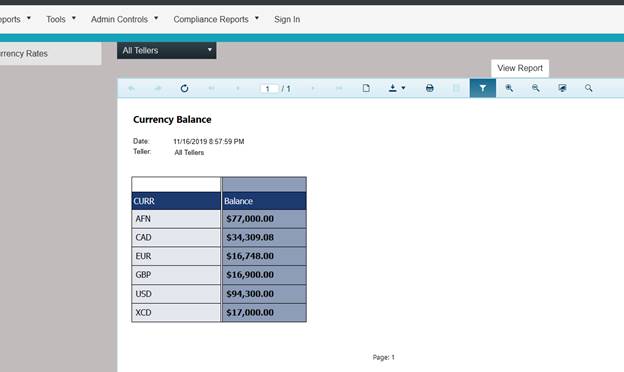Open the Tools menu
624x372 pixels.
pyautogui.click(x=60, y=19)
